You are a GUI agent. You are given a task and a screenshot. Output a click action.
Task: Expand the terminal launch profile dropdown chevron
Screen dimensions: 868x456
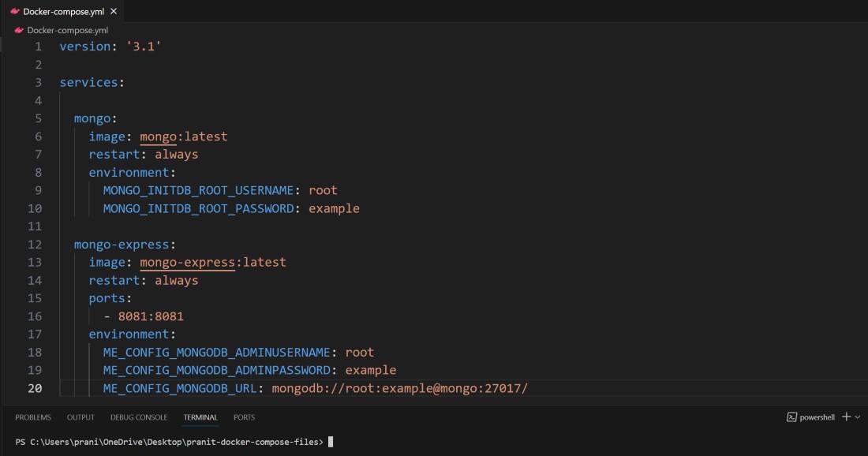[858, 417]
